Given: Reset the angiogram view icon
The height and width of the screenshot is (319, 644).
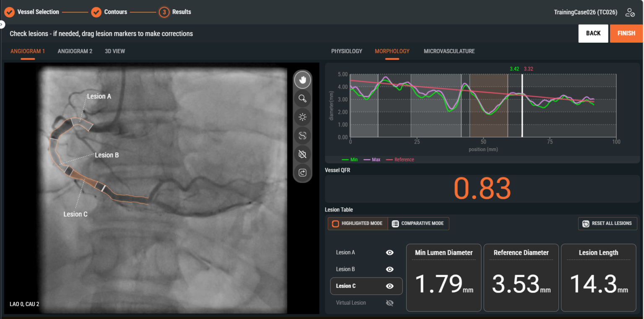Looking at the screenshot, I should point(302,172).
